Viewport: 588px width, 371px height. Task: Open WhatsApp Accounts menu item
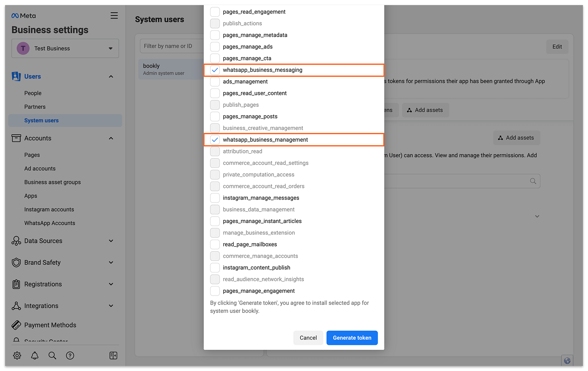click(50, 223)
